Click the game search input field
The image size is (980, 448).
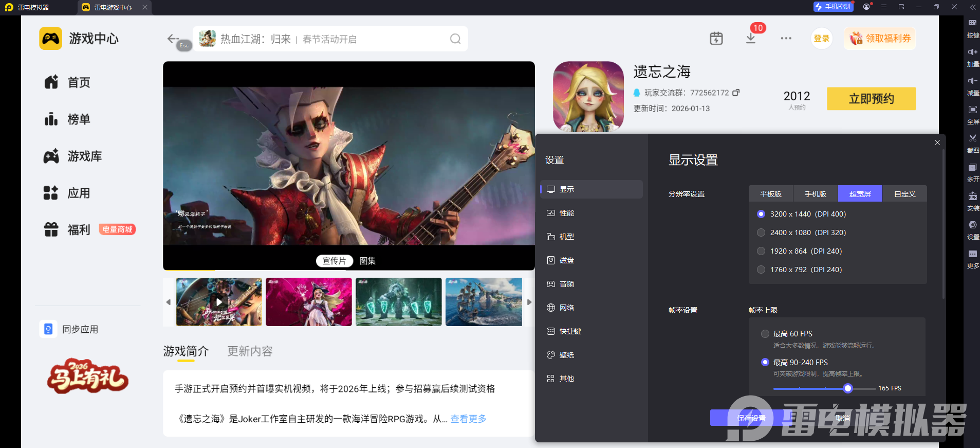pyautogui.click(x=330, y=39)
